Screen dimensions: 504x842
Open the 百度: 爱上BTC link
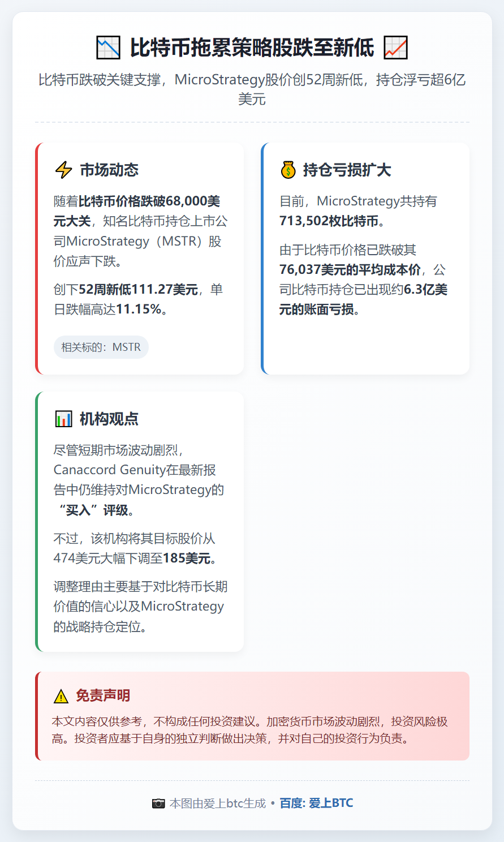(x=316, y=803)
